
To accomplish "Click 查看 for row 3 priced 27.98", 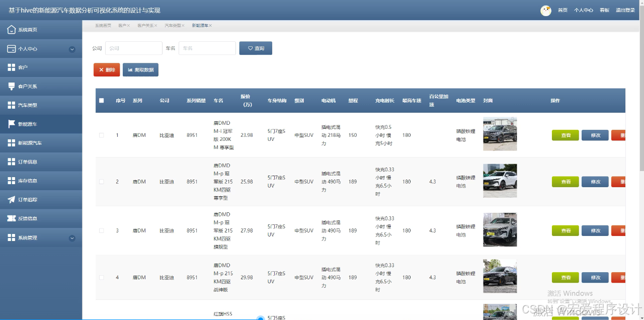I will click(566, 230).
